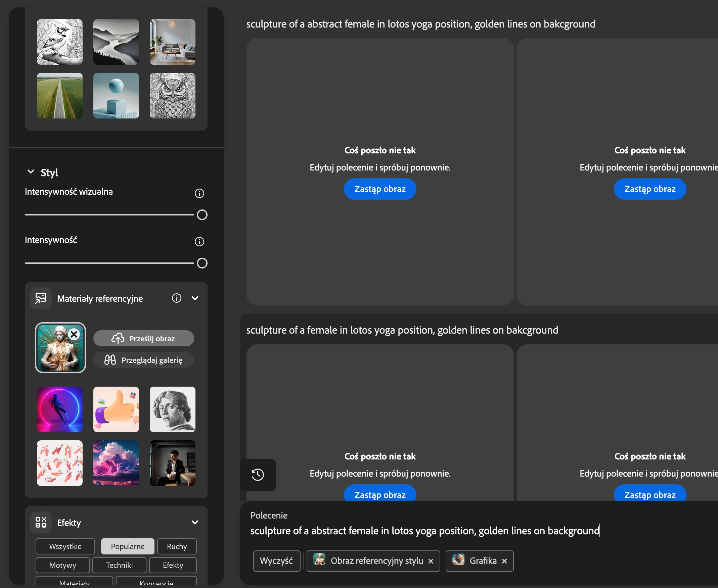
Task: Open the generation history clock icon
Action: pos(258,475)
